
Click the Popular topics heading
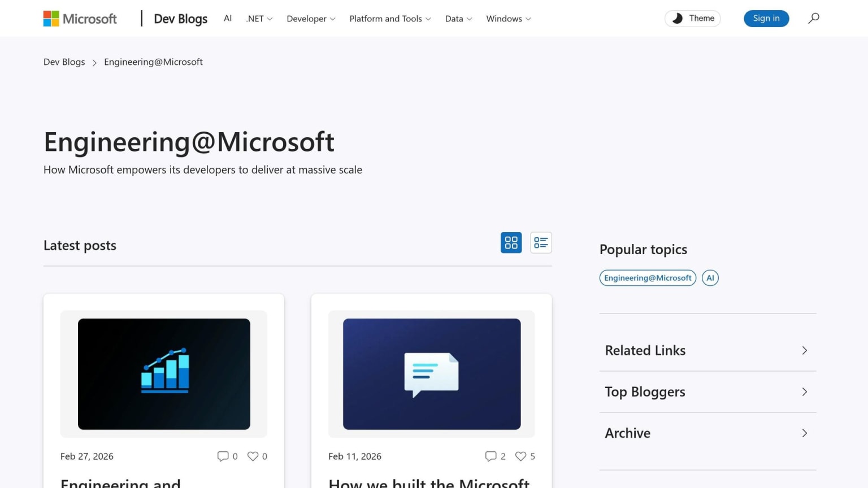click(643, 249)
